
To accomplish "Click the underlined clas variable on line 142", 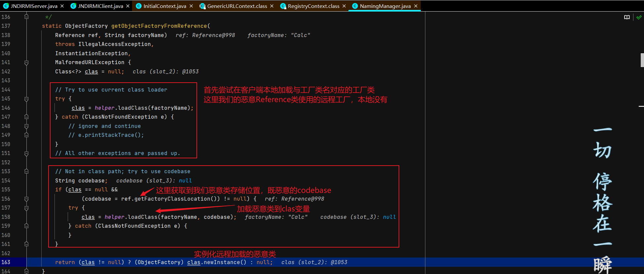I will click(91, 71).
